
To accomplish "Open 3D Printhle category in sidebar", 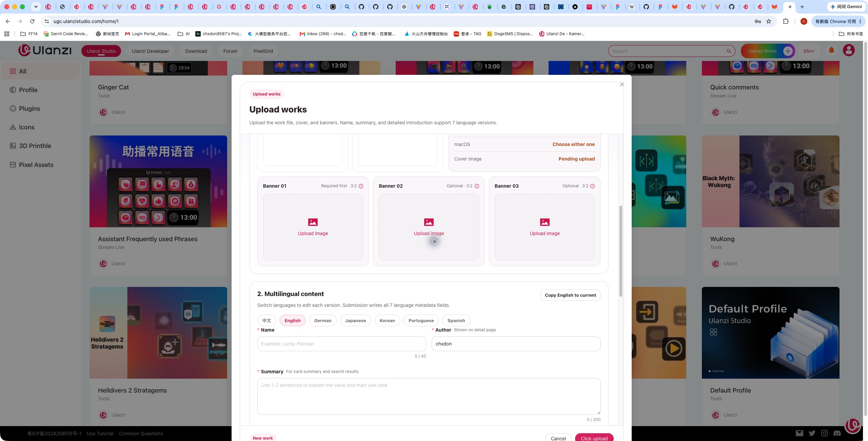I will coord(41,146).
